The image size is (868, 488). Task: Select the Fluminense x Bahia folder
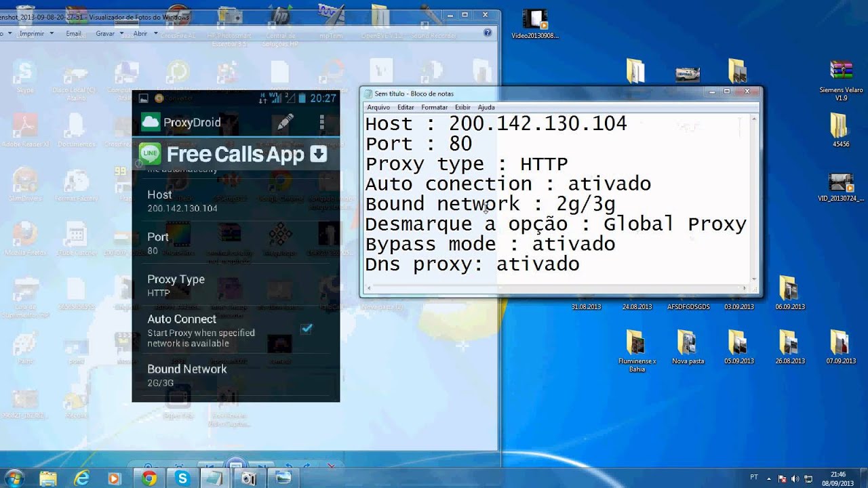[x=637, y=351]
